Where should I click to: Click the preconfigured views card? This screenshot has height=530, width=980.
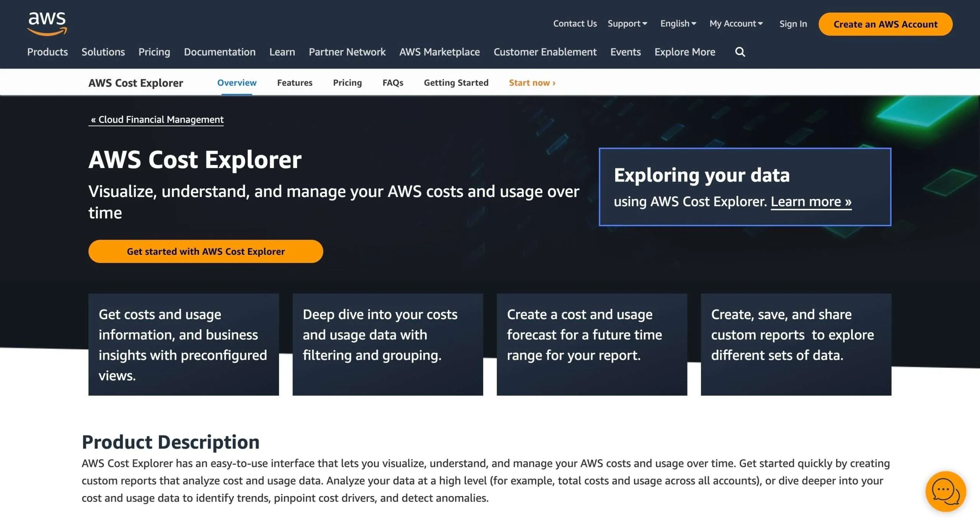point(183,344)
